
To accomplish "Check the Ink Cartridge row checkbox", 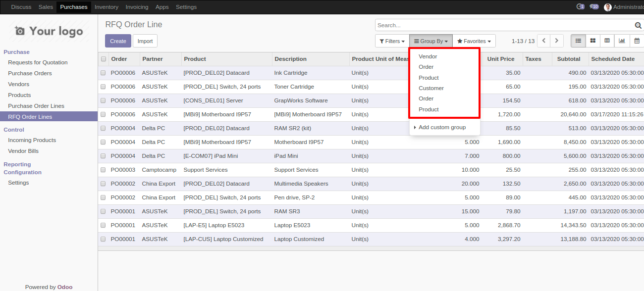I will (x=103, y=73).
